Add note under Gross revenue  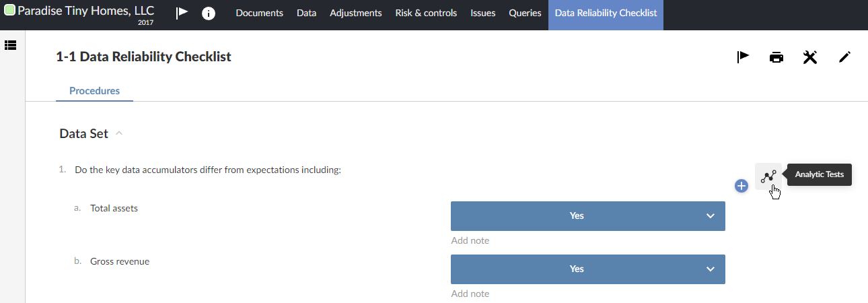tap(470, 294)
